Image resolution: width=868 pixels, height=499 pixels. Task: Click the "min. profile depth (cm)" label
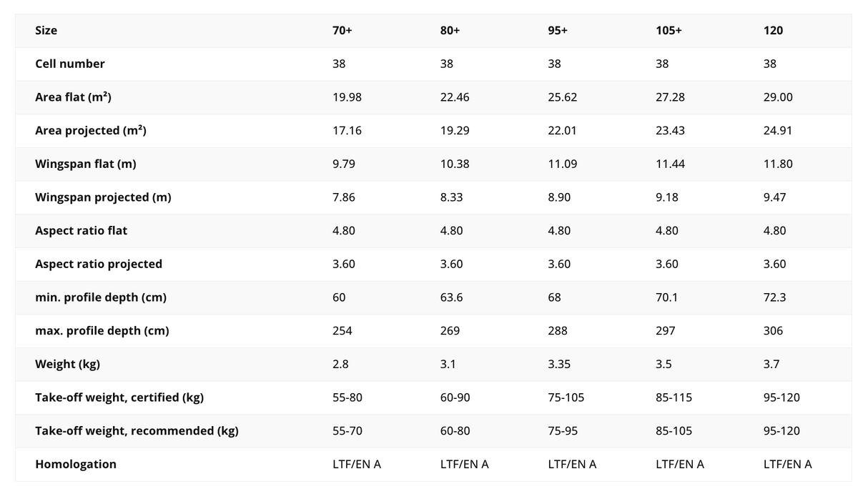(101, 297)
